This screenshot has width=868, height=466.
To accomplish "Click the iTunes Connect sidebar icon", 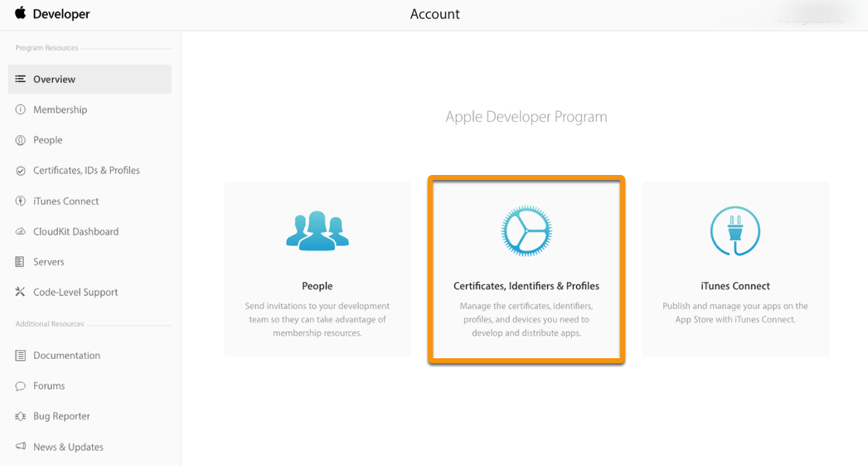I will pos(21,201).
